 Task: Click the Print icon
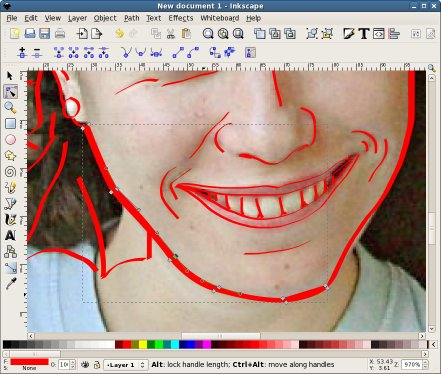click(60, 34)
